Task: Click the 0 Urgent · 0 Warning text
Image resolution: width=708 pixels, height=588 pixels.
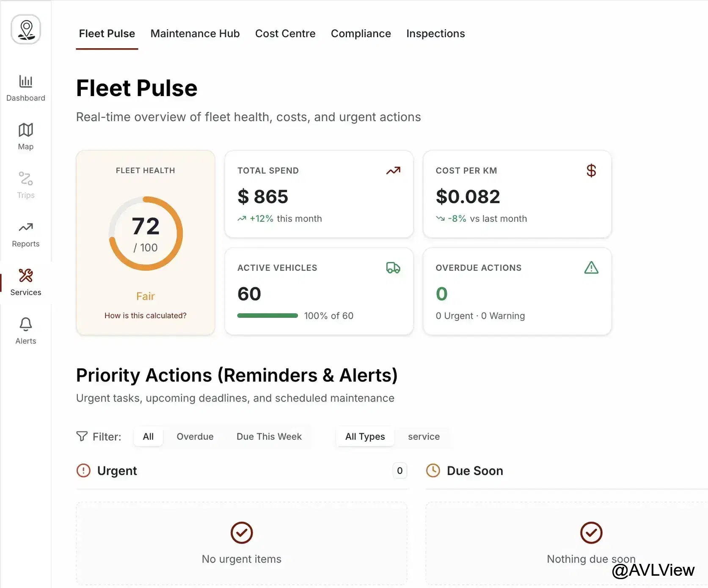Action: coord(480,316)
